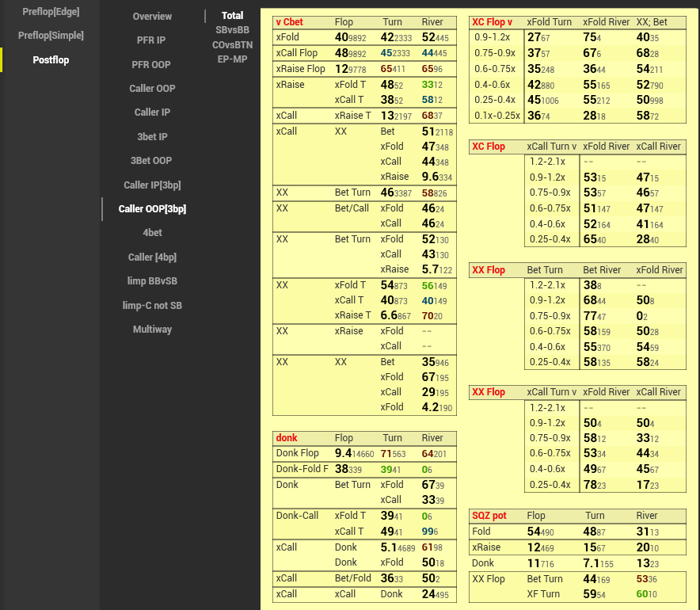700x610 pixels.
Task: Open the Preflop[Edge] section
Action: click(51, 11)
